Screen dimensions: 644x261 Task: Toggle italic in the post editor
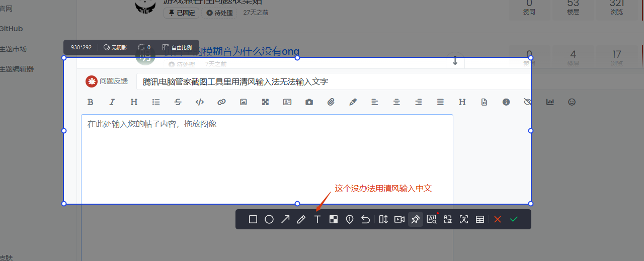tap(112, 102)
